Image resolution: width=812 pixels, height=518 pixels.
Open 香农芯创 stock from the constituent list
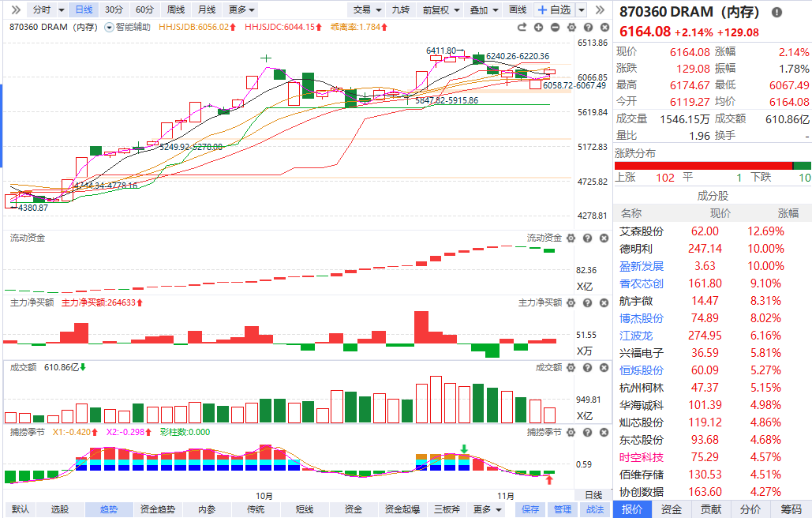point(642,283)
